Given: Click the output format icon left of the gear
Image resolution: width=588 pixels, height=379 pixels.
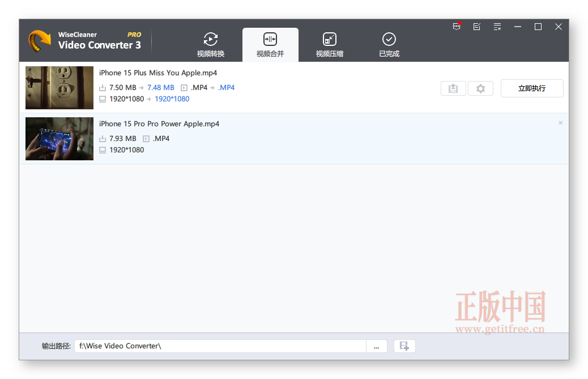Looking at the screenshot, I should click(x=453, y=88).
